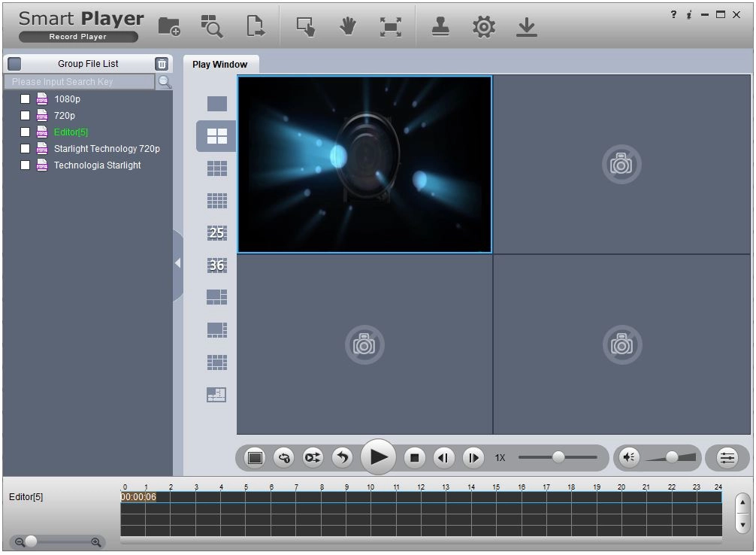Start playback with the Play button
756x555 pixels.
click(x=379, y=457)
